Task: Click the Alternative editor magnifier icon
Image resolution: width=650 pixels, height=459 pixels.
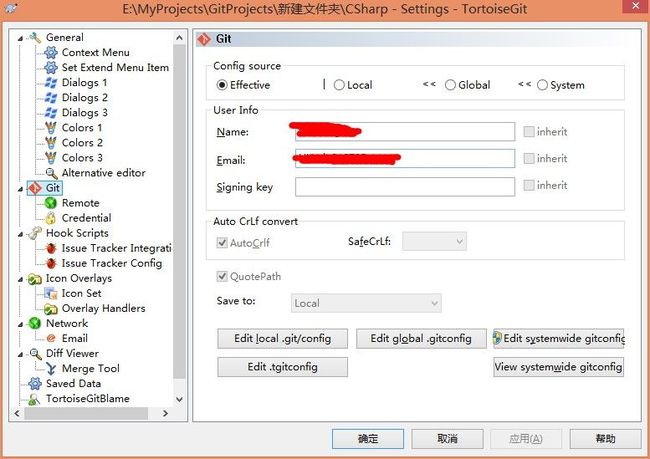Action: [x=51, y=173]
